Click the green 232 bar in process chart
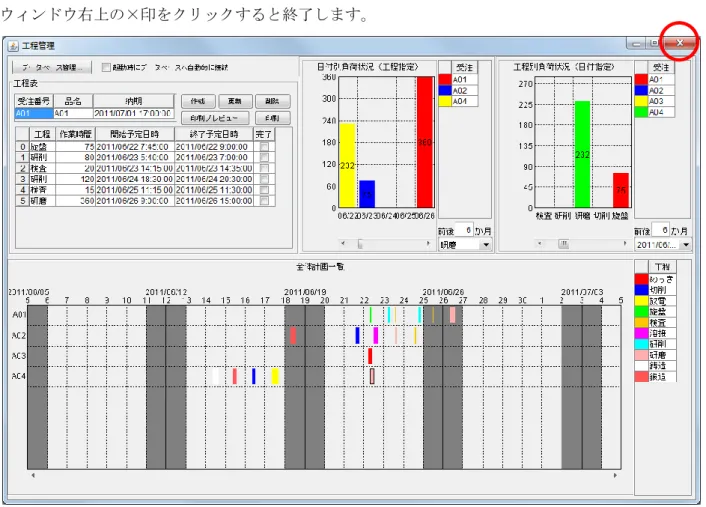 (x=582, y=154)
